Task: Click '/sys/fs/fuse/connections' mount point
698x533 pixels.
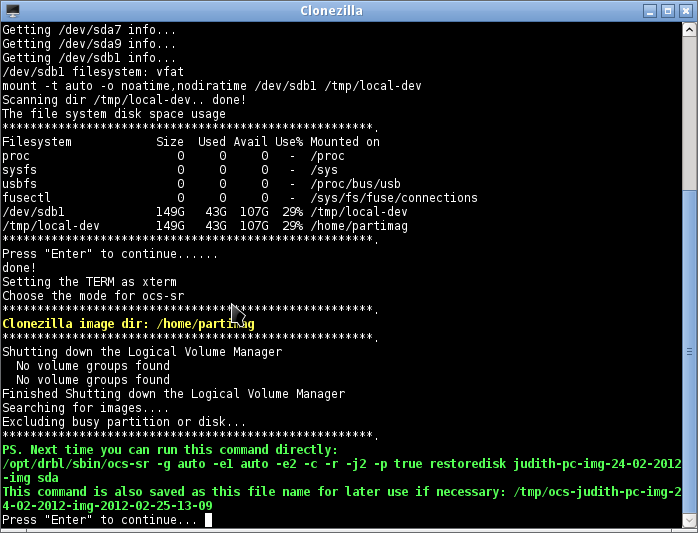Action: 394,198
